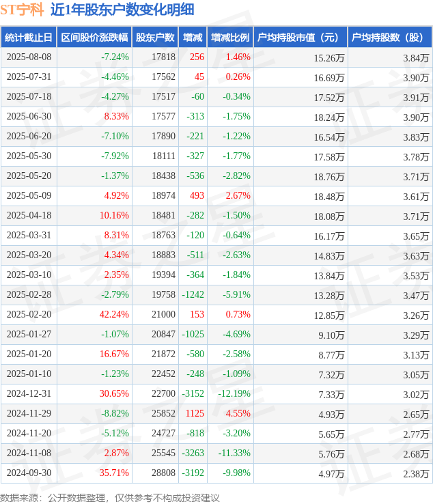Click the change value 256

point(197,57)
